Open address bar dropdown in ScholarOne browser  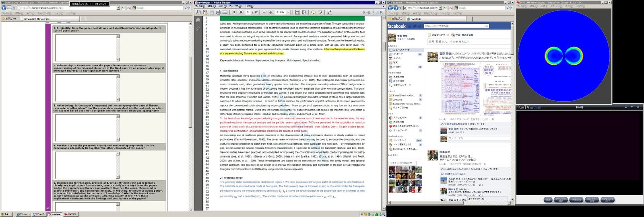(x=118, y=8)
